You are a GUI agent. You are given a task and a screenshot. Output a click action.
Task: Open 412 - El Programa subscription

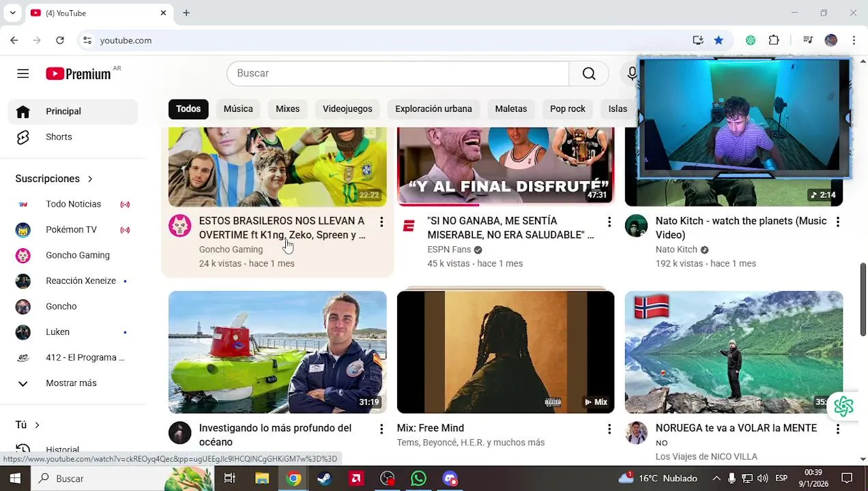tap(73, 357)
